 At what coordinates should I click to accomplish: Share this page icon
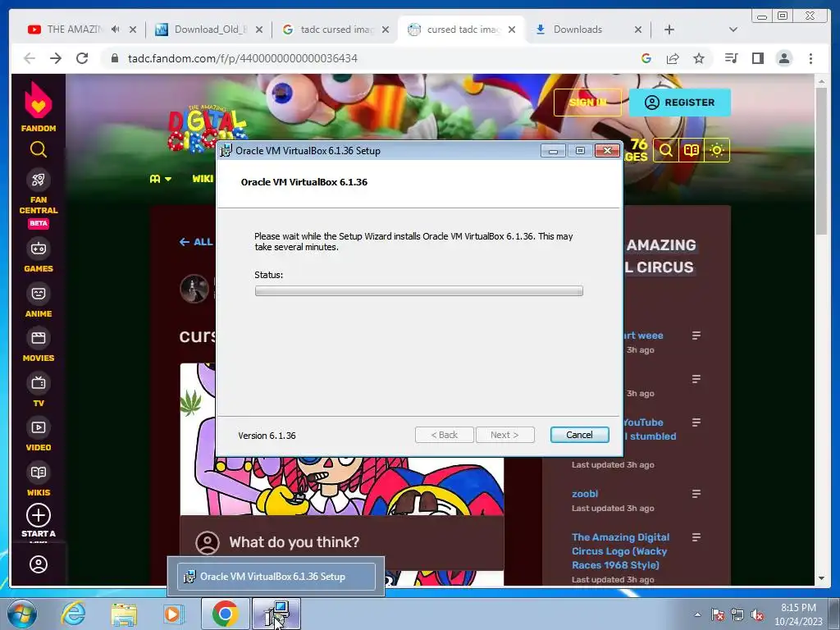pos(673,58)
